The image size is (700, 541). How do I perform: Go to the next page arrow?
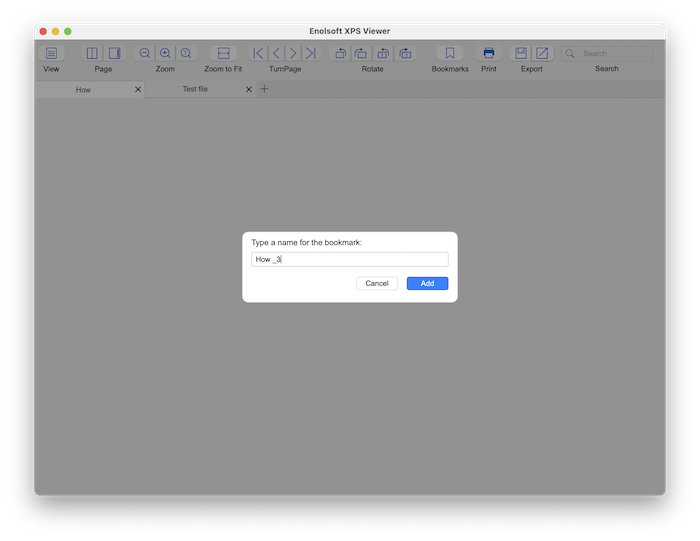[x=293, y=53]
